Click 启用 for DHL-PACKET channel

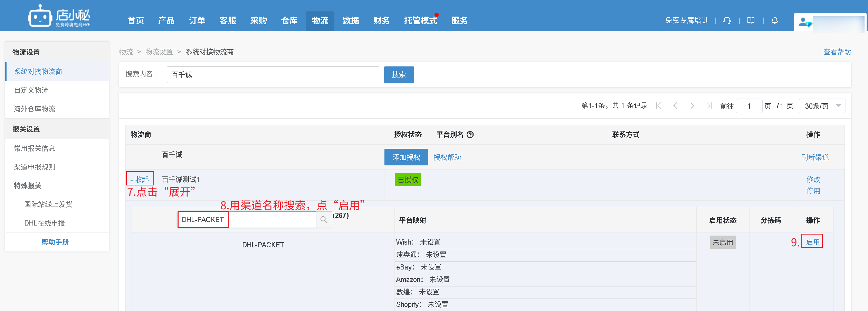point(812,242)
